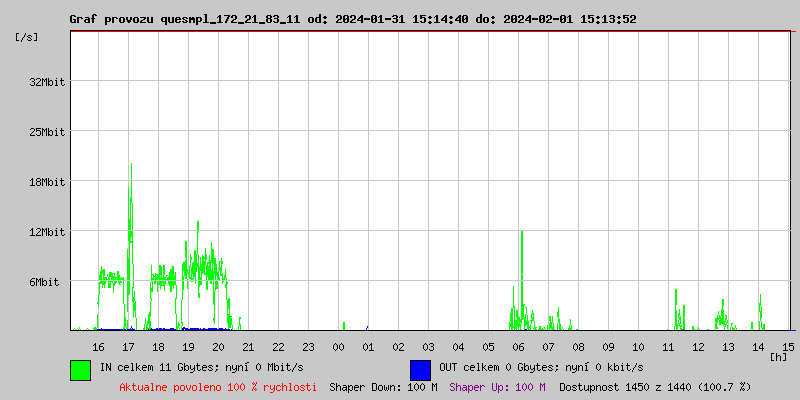Click the hour 17 x-axis marker
The width and height of the screenshot is (800, 400).
click(128, 346)
